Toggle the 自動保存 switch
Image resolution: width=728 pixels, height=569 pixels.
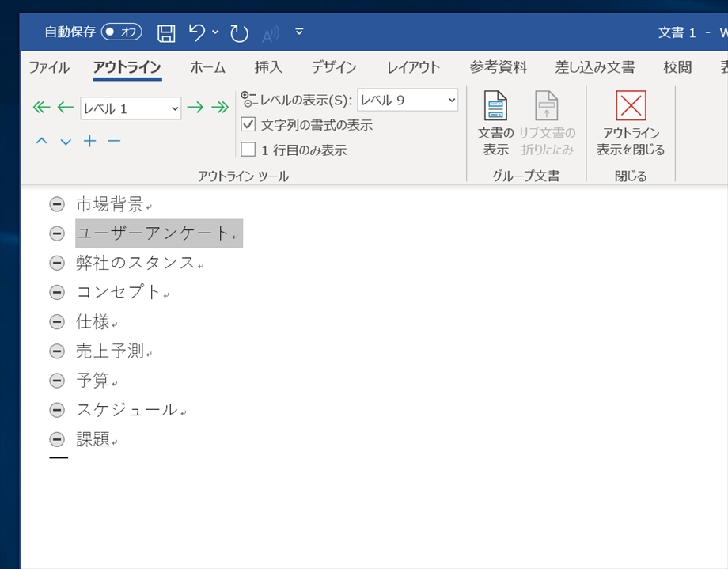tap(121, 32)
